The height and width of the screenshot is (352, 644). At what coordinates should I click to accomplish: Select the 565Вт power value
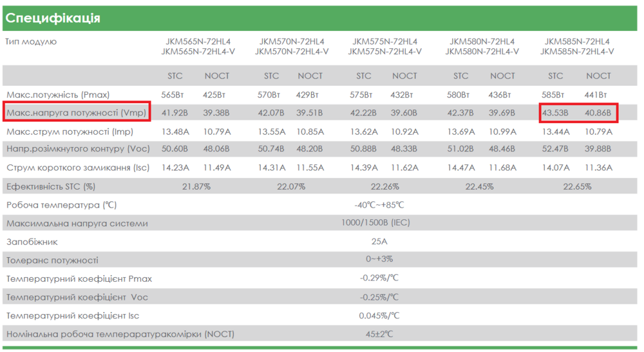point(172,95)
